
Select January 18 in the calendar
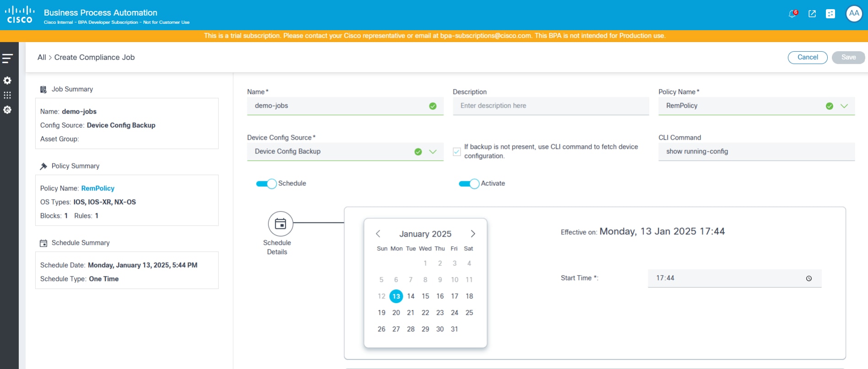(469, 296)
